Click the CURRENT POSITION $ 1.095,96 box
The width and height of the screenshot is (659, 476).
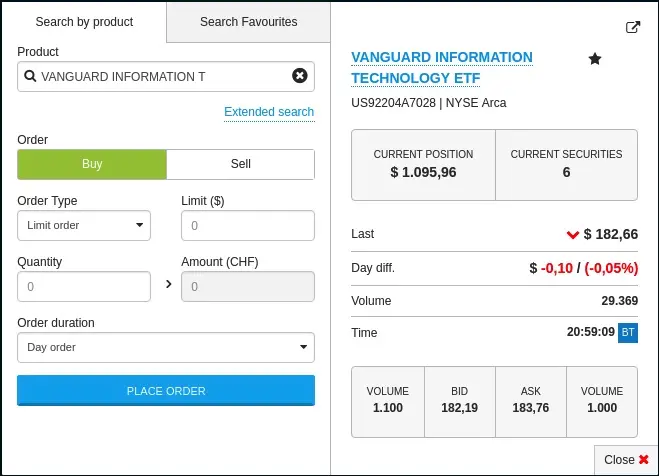(423, 165)
